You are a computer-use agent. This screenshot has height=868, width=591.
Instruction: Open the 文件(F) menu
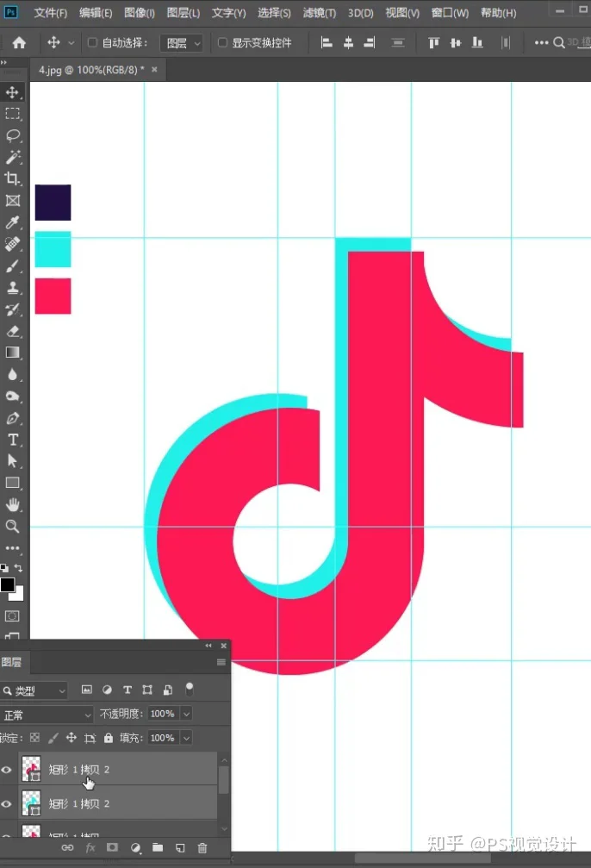(x=50, y=13)
